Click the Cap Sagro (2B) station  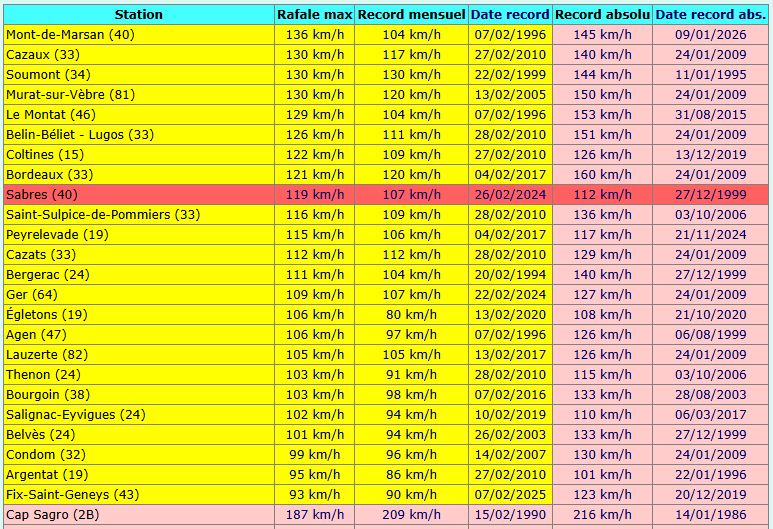click(52, 514)
